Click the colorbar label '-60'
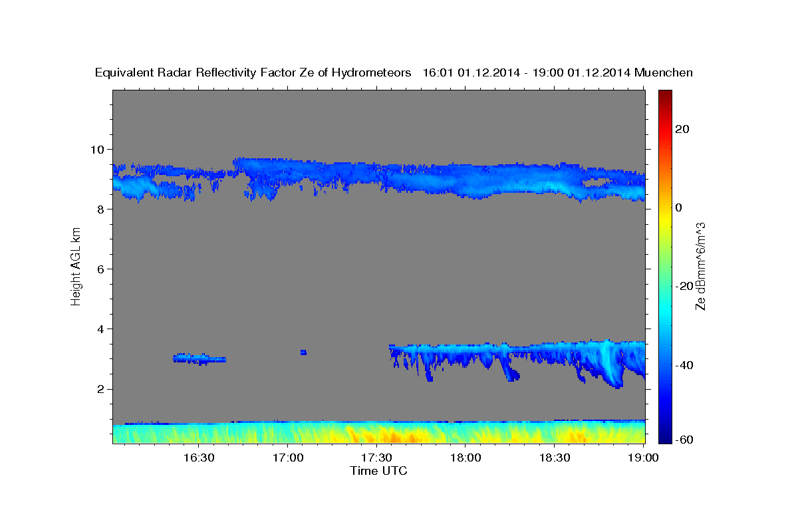 (685, 439)
